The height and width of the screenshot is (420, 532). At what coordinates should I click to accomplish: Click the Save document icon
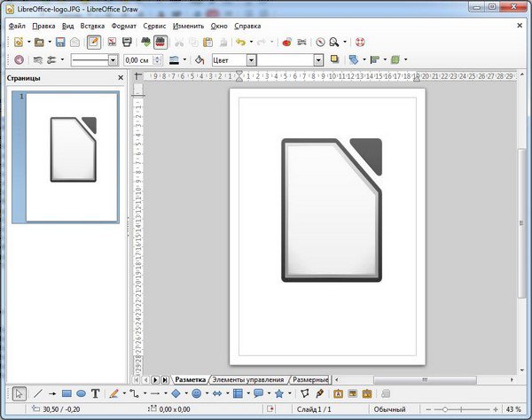tap(60, 42)
